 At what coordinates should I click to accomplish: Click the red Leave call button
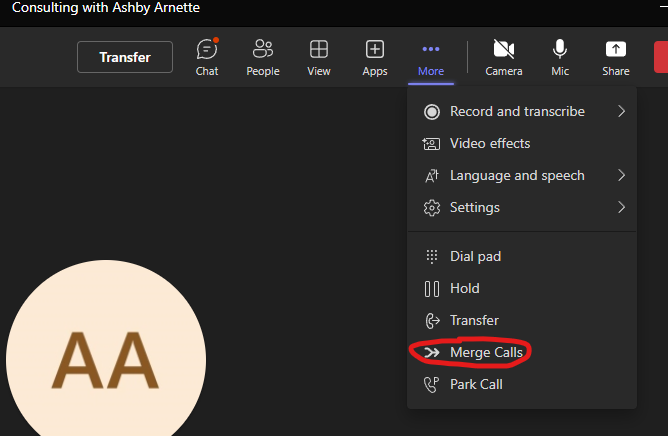pos(661,57)
